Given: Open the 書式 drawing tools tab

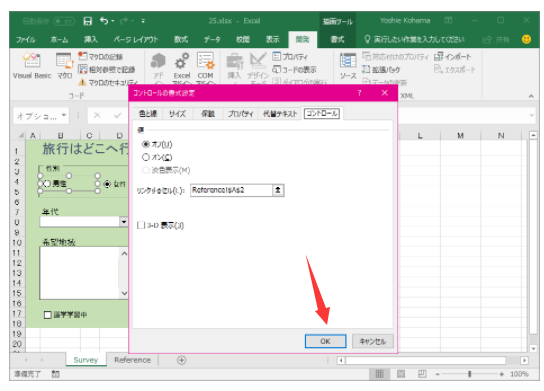Looking at the screenshot, I should pos(337,40).
